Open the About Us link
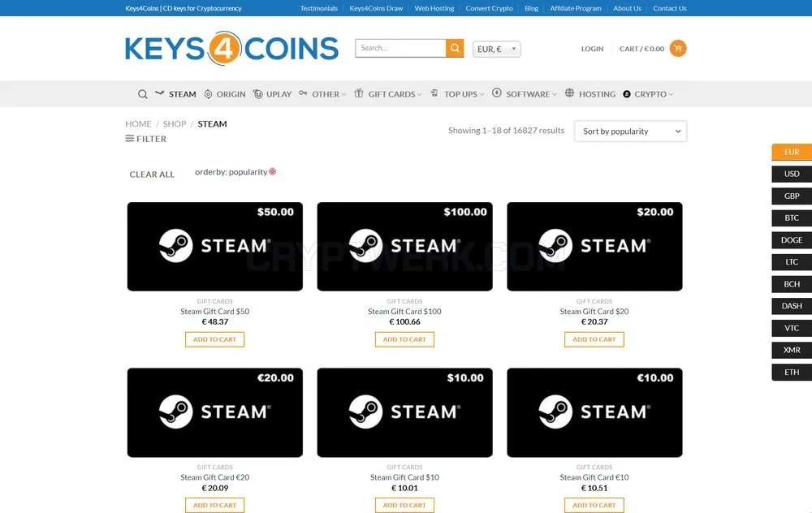812x513 pixels. click(x=627, y=8)
